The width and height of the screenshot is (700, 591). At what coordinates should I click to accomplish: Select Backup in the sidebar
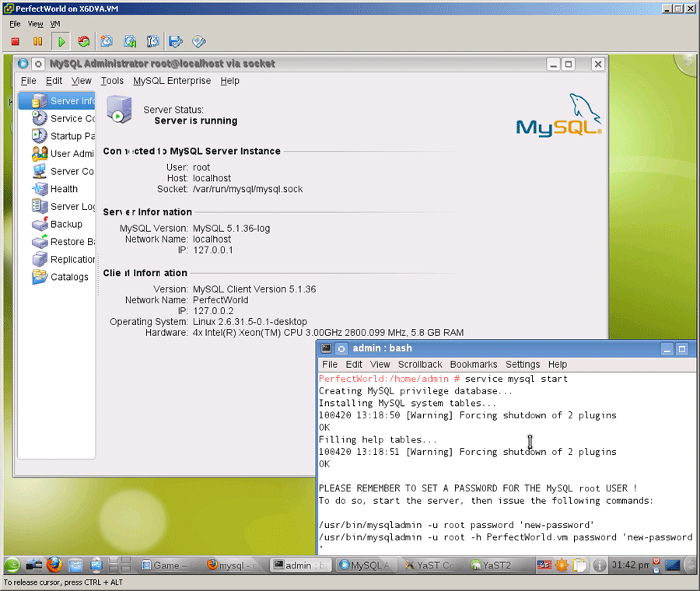click(x=57, y=224)
